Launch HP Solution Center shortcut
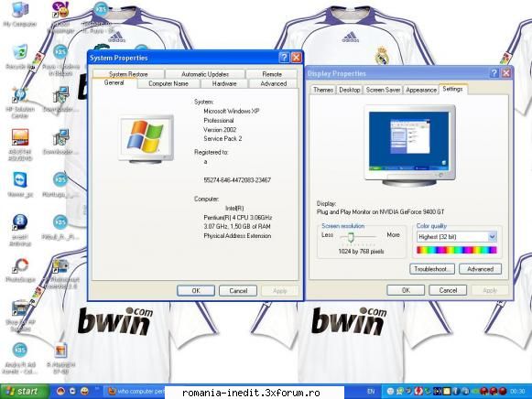 click(20, 102)
